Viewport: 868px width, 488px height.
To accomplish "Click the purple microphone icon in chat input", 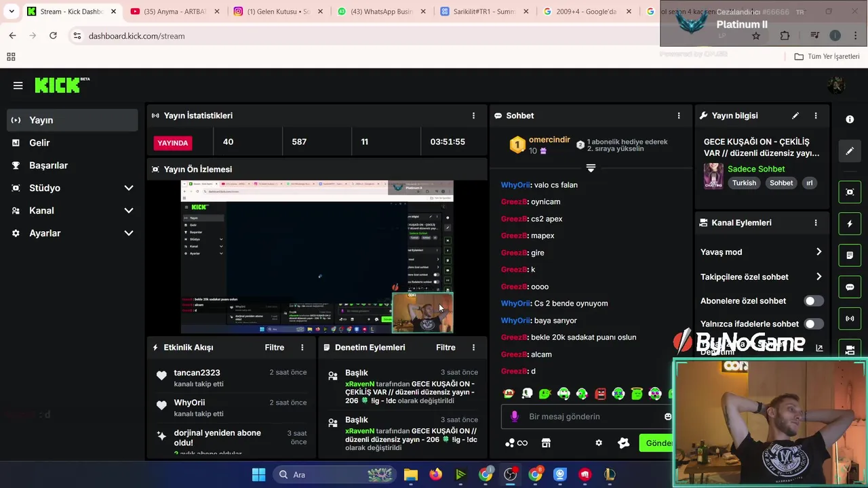I will click(515, 416).
